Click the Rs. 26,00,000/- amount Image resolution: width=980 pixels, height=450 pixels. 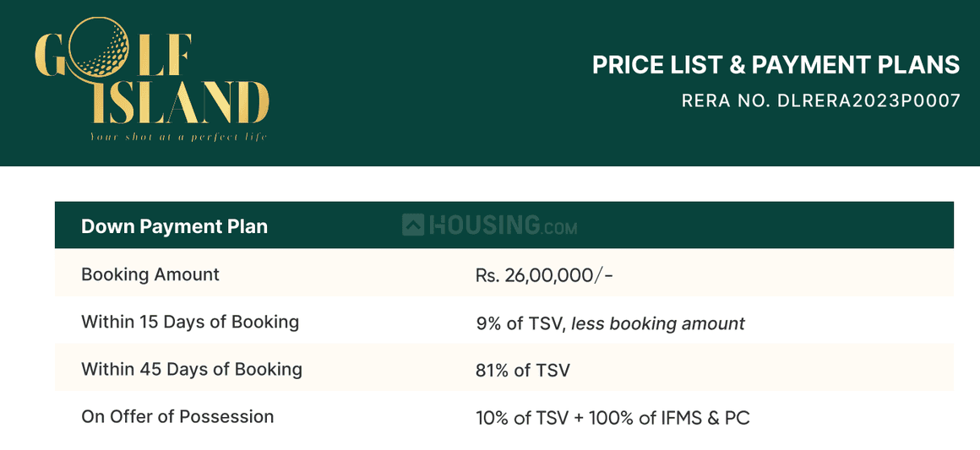point(544,275)
